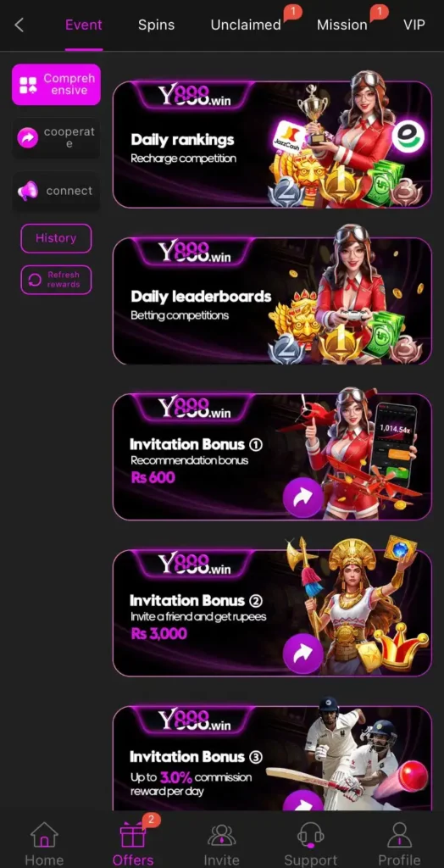Switch to the Unclaimed tab
Image resolution: width=444 pixels, height=868 pixels.
[246, 25]
